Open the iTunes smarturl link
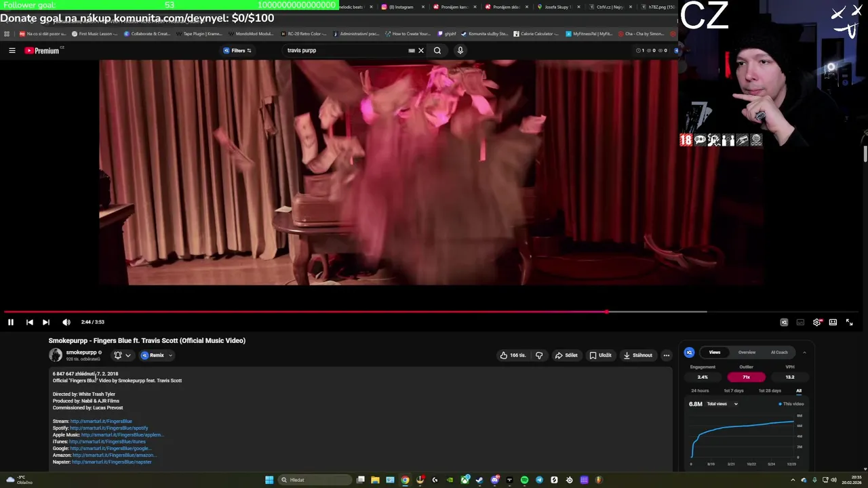868x488 pixels. pyautogui.click(x=107, y=441)
